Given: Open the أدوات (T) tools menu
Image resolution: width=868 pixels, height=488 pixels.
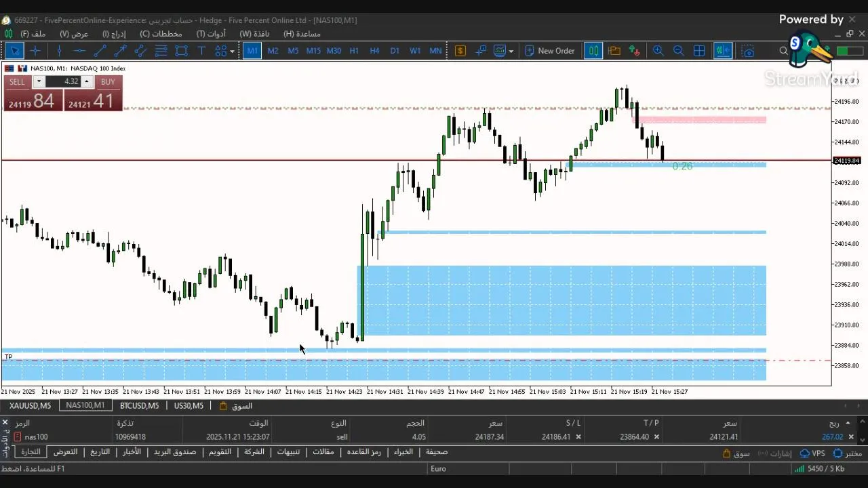Looking at the screenshot, I should click(x=211, y=33).
